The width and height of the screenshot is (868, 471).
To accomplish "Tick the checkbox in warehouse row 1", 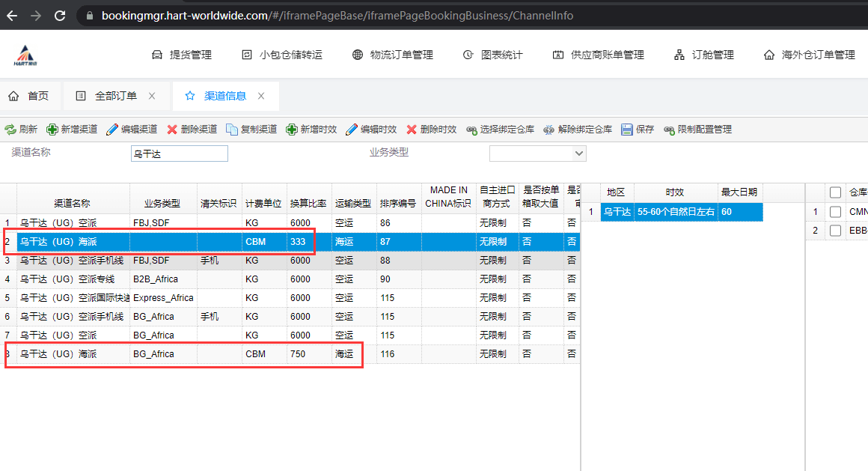I will (835, 212).
